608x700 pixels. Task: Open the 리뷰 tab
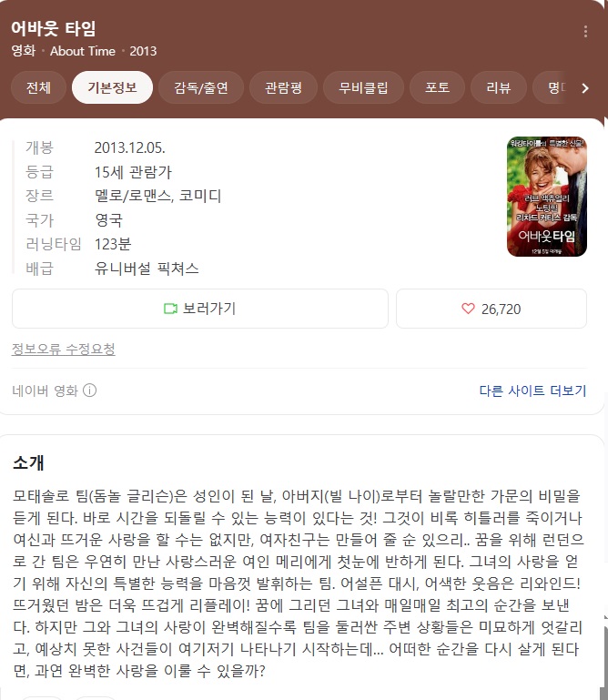(x=499, y=87)
